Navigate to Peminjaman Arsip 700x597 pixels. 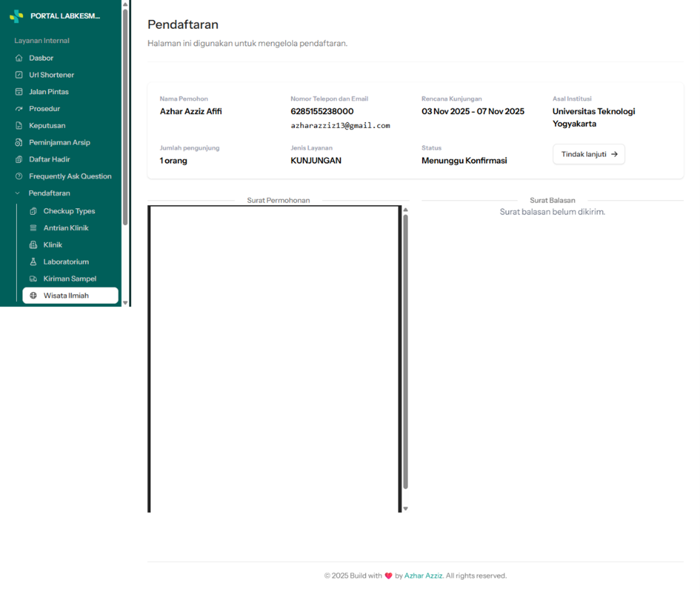(61, 143)
